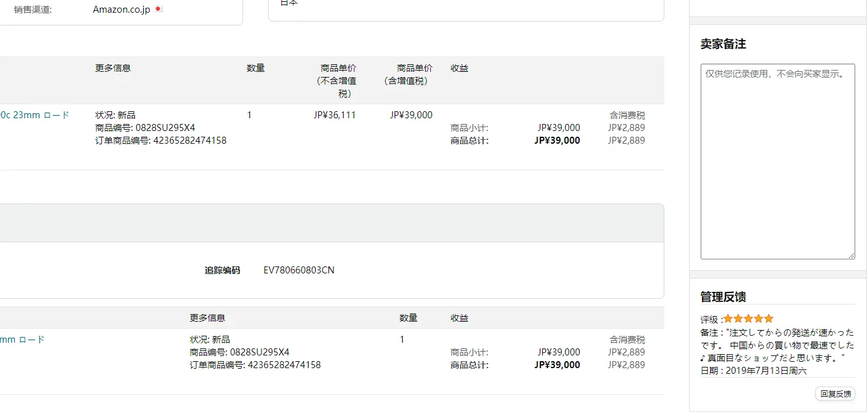868x419 pixels.
Task: Click the 数量 header in the lower table
Action: tap(408, 318)
